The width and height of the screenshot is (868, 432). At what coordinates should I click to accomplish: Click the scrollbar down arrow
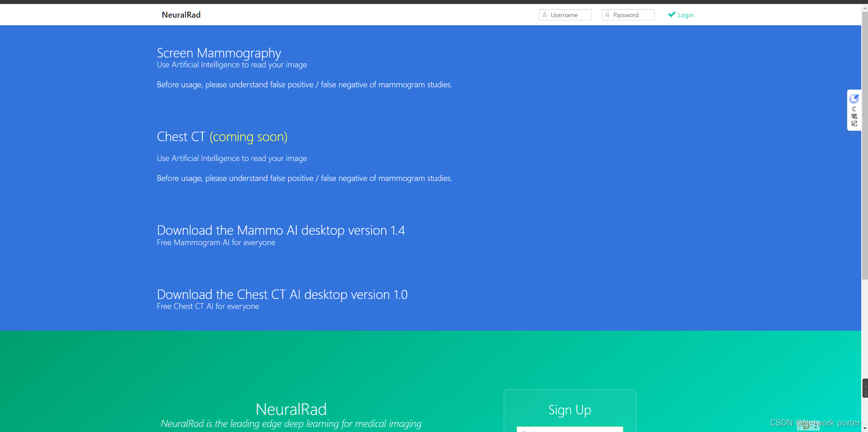pyautogui.click(x=865, y=428)
